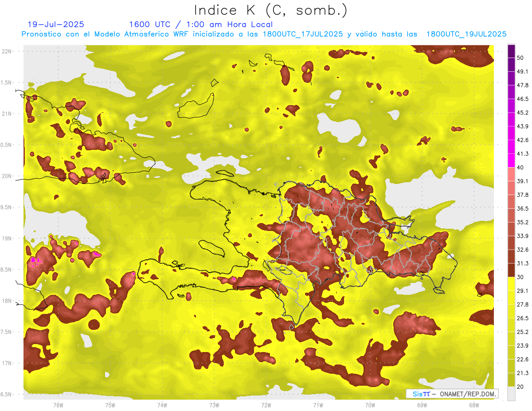Click the '76W' longitude label
The image size is (532, 411).
58,405
